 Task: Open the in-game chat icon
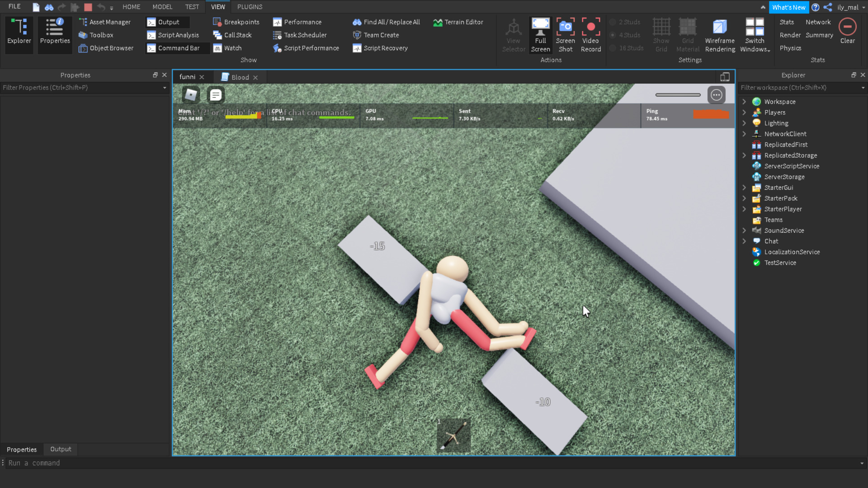pos(216,95)
